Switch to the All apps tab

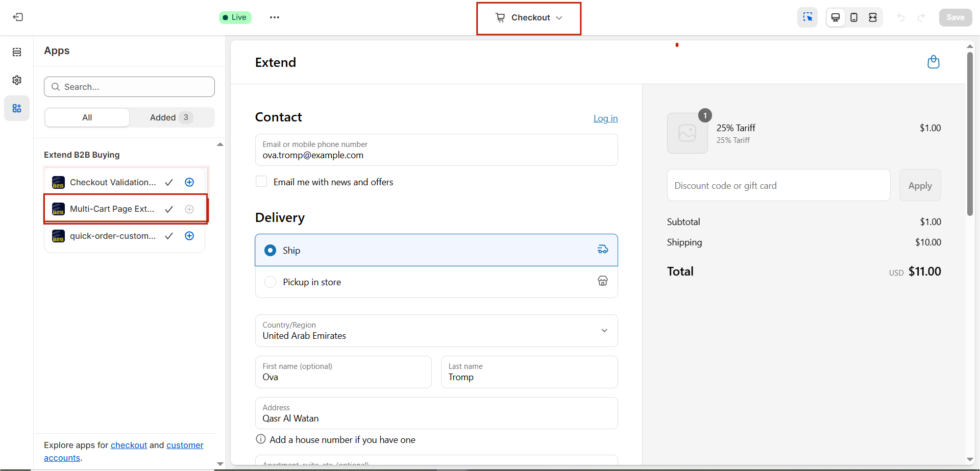coord(87,117)
